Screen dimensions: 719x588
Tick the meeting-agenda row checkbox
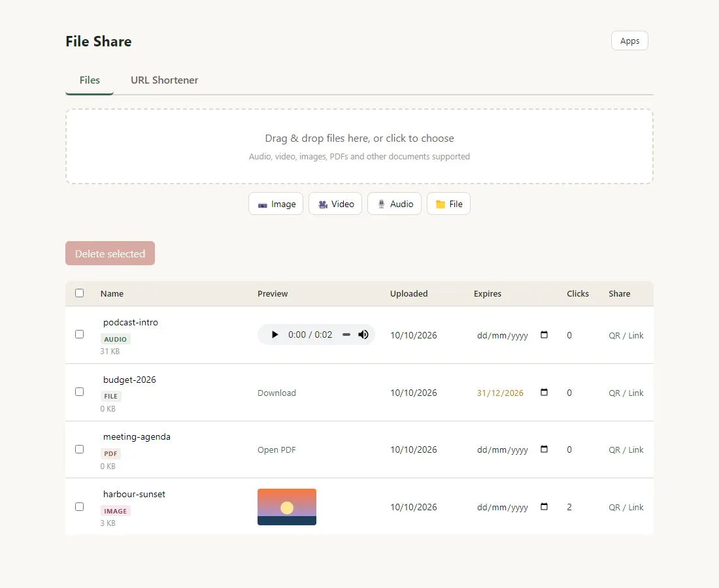[79, 449]
